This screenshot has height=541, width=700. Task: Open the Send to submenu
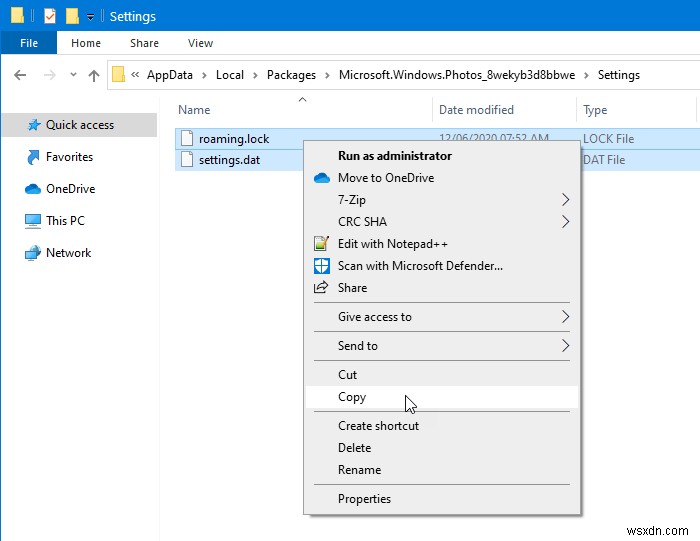pos(442,345)
